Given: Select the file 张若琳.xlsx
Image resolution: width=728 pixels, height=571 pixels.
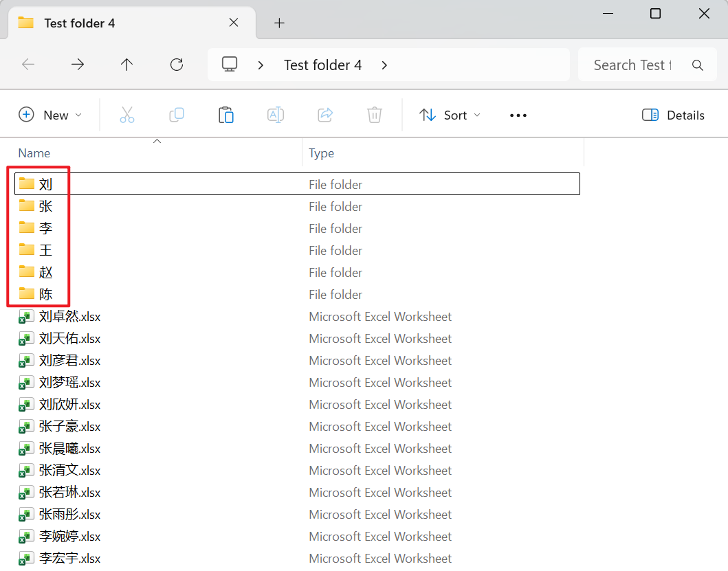Looking at the screenshot, I should (69, 492).
